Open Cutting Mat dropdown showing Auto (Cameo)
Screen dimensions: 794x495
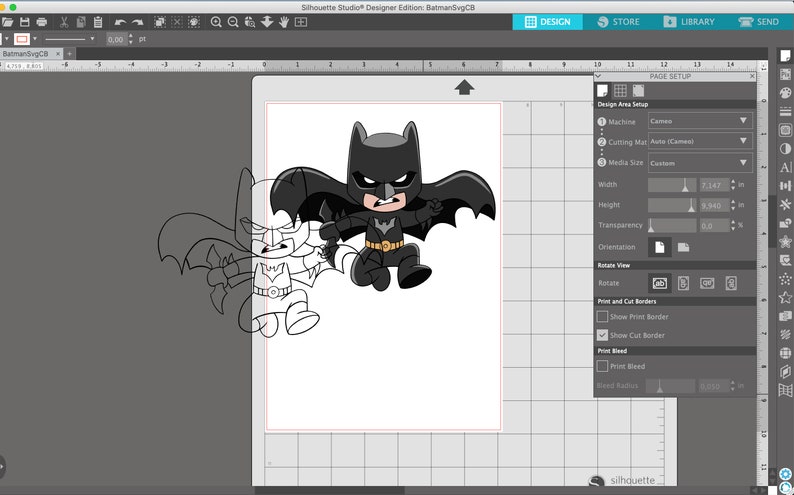click(x=700, y=141)
